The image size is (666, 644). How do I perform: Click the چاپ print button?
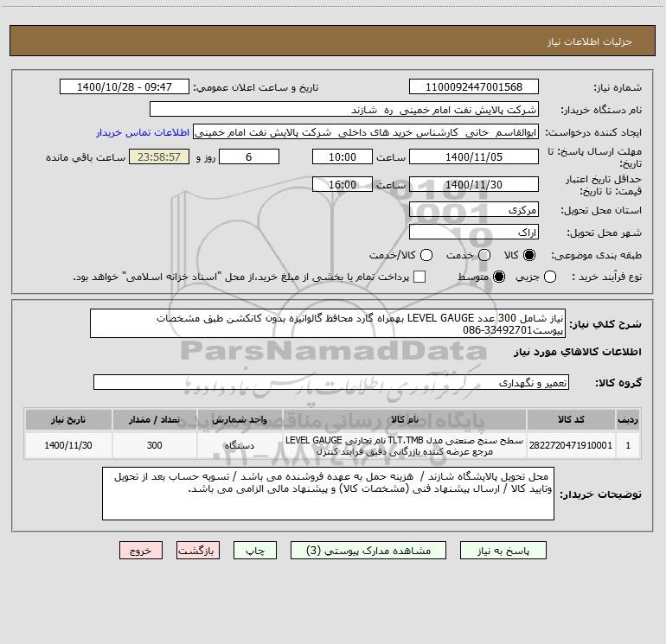tap(255, 551)
